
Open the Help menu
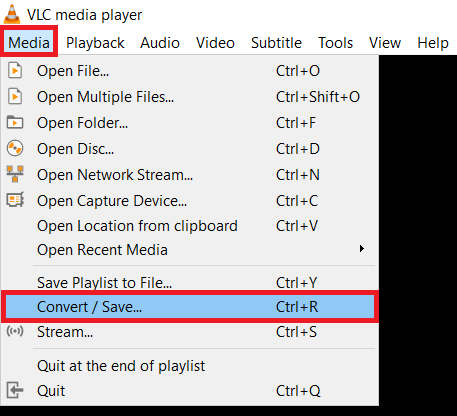coord(433,43)
